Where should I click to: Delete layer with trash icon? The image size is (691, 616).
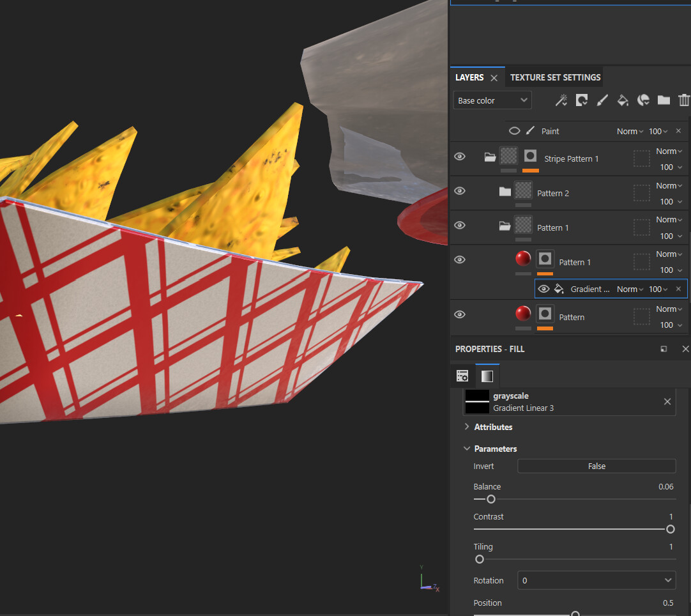tap(684, 100)
